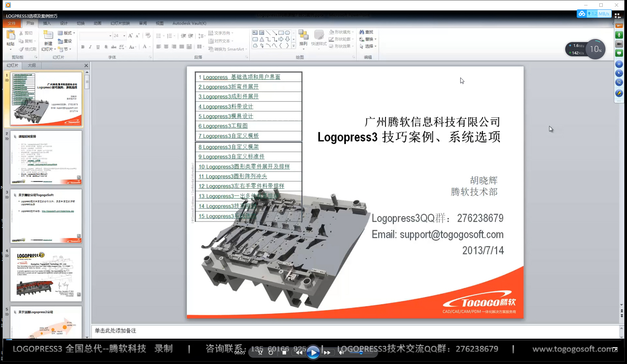
Task: Click the microphone icon in recorder toolbar
Action: pyautogui.click(x=619, y=35)
